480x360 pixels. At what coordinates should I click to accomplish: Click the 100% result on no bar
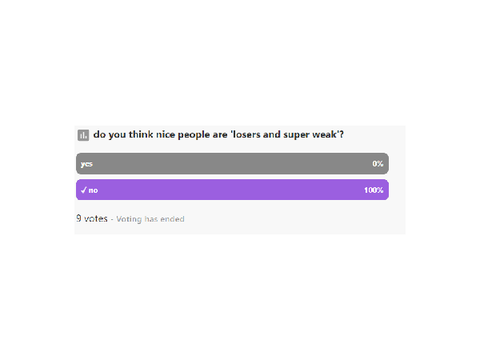pos(374,190)
